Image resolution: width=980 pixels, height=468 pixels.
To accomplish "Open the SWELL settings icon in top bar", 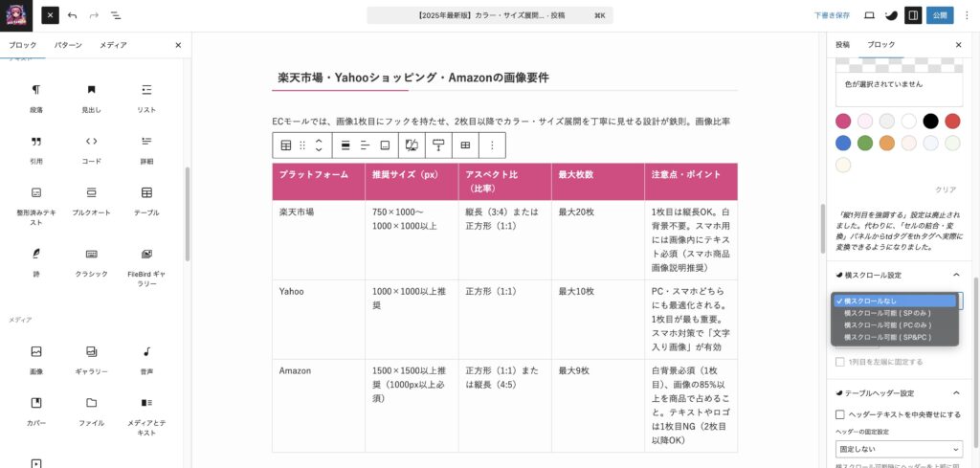I will pos(891,15).
